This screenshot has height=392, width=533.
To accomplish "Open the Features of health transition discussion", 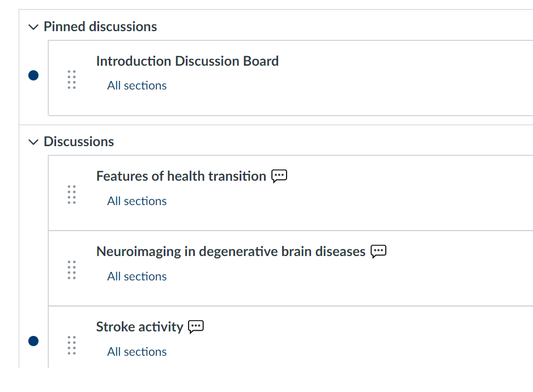I will tap(181, 176).
